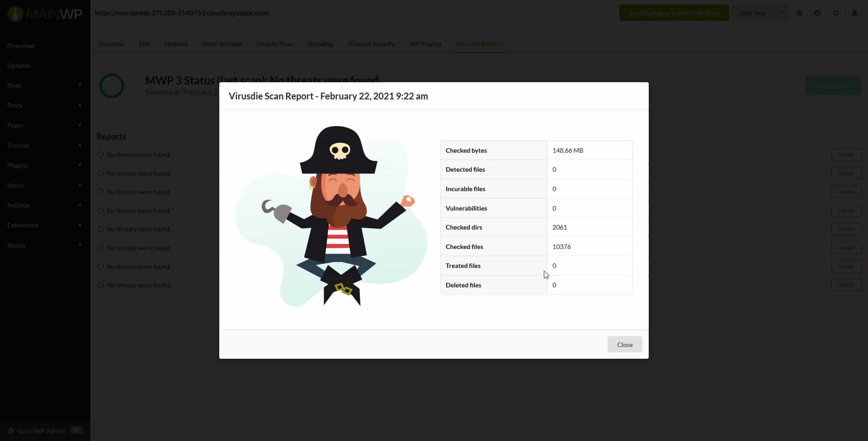Click the MainWP logo in the sidebar
The height and width of the screenshot is (441, 868).
[x=44, y=14]
